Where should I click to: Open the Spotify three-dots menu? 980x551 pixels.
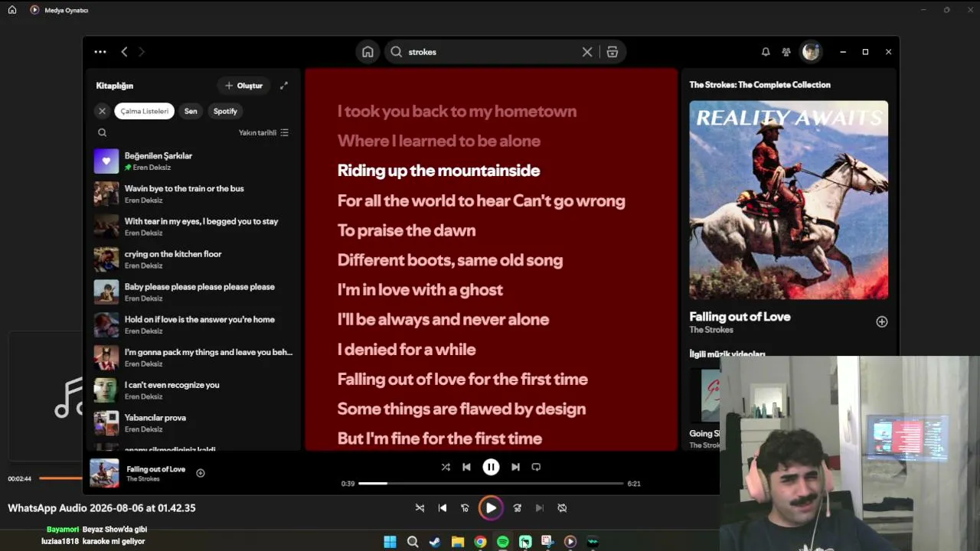[100, 52]
